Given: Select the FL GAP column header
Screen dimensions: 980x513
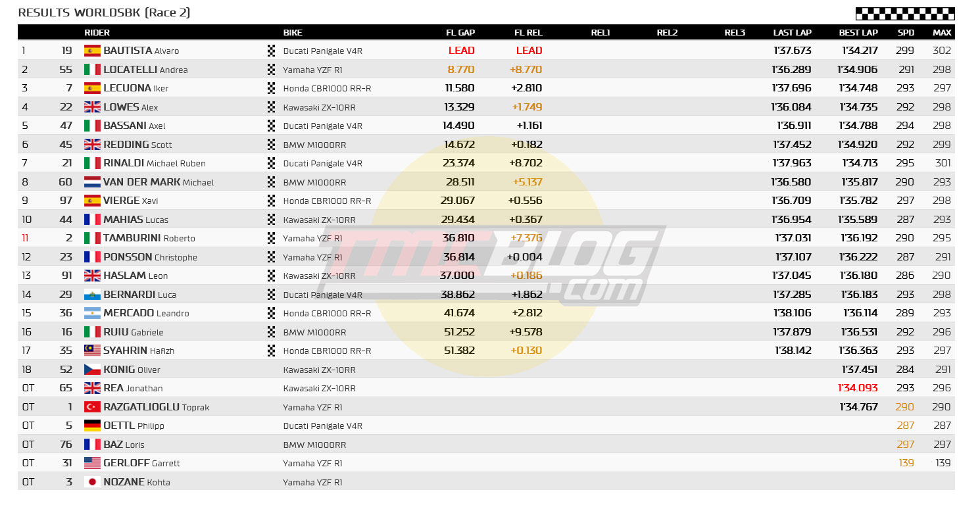Looking at the screenshot, I should pyautogui.click(x=460, y=33).
